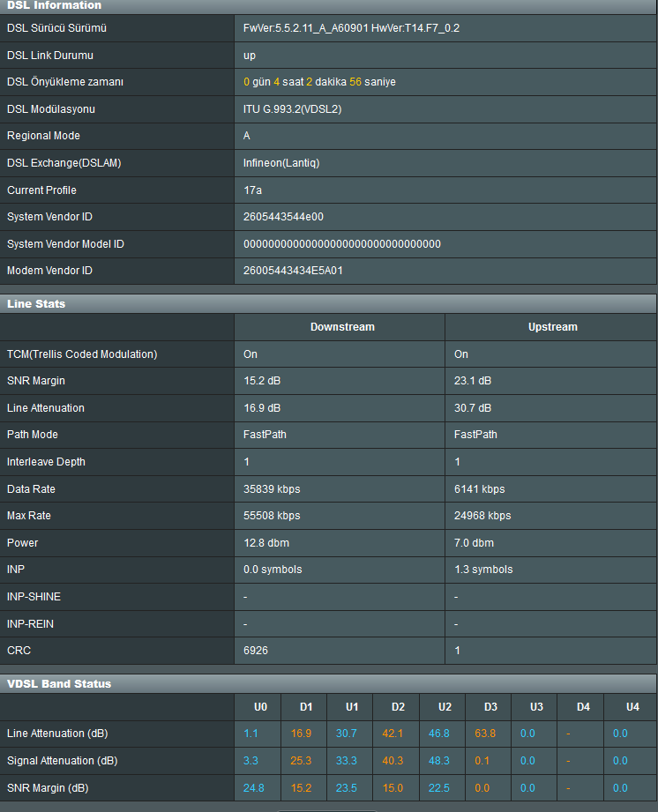Image resolution: width=658 pixels, height=812 pixels.
Task: Click the Modem Vendor ID value
Action: tap(293, 271)
